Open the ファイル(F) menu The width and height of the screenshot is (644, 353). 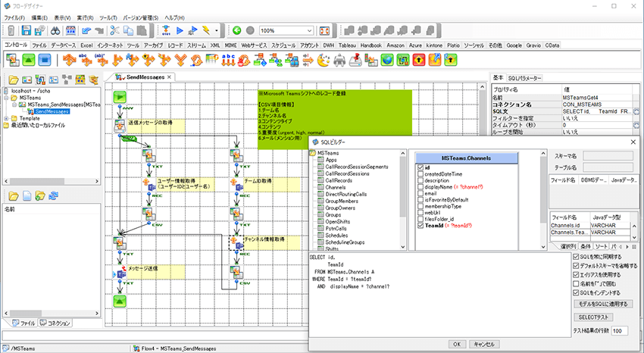pyautogui.click(x=14, y=17)
